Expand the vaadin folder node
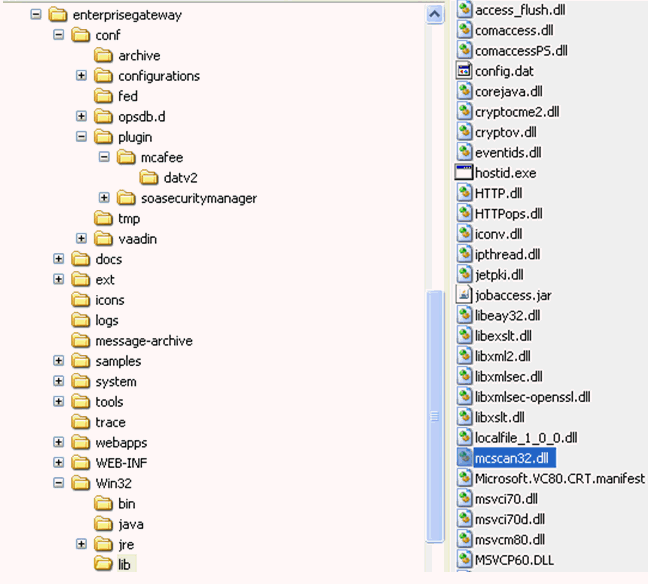The width and height of the screenshot is (648, 584). 81,238
